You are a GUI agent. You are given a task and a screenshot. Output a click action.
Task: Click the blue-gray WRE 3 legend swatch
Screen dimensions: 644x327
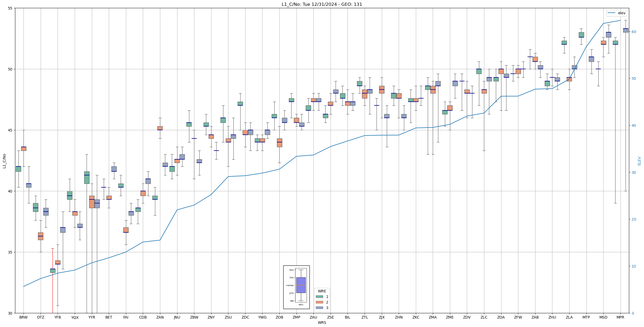[319, 308]
